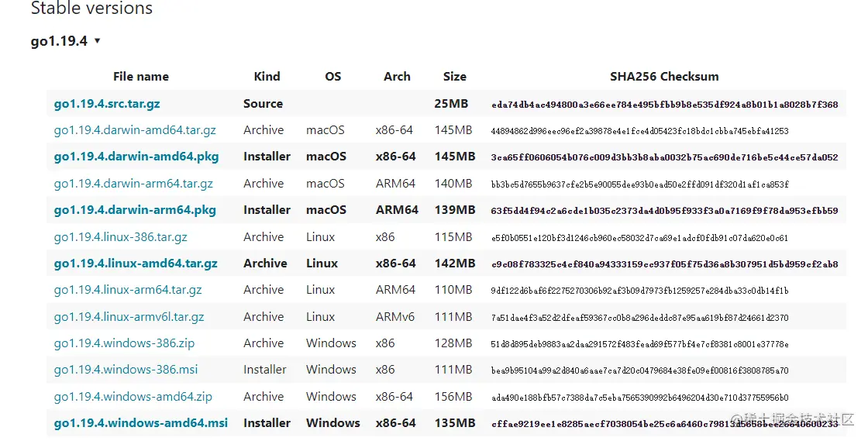Click Linux OS cell in linux-386 row
The image size is (868, 441).
(x=321, y=237)
